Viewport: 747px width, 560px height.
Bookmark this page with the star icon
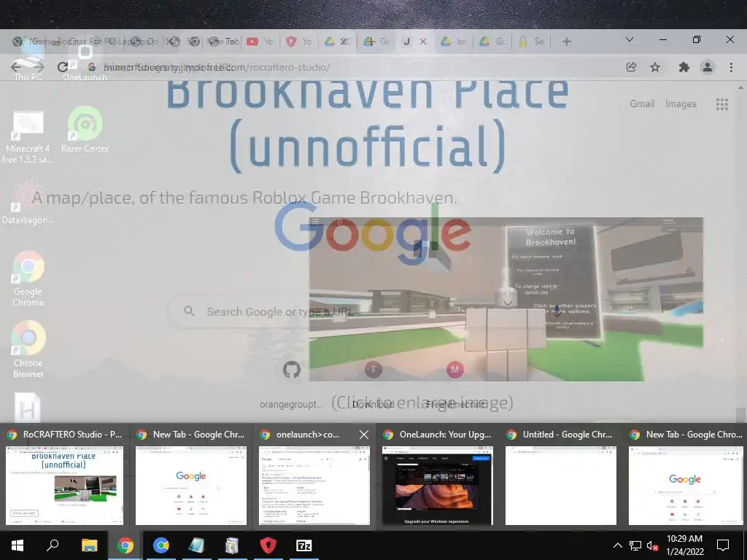(655, 67)
